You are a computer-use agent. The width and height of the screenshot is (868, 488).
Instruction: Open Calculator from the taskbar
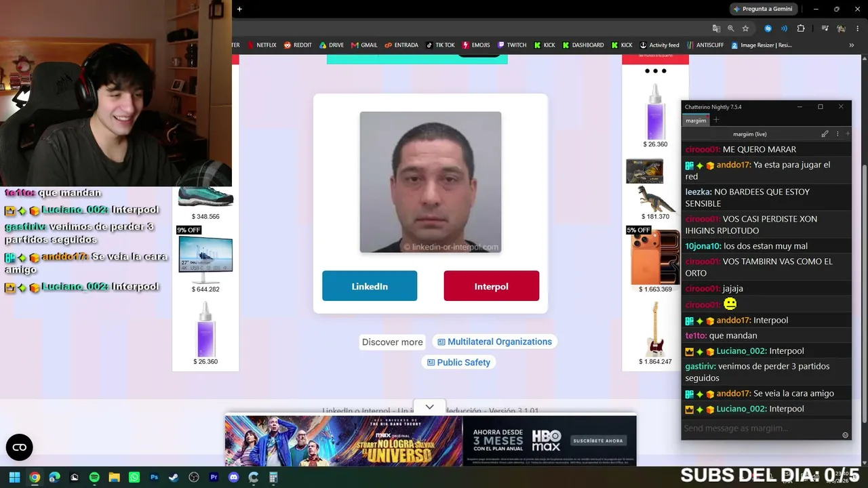pos(273,477)
